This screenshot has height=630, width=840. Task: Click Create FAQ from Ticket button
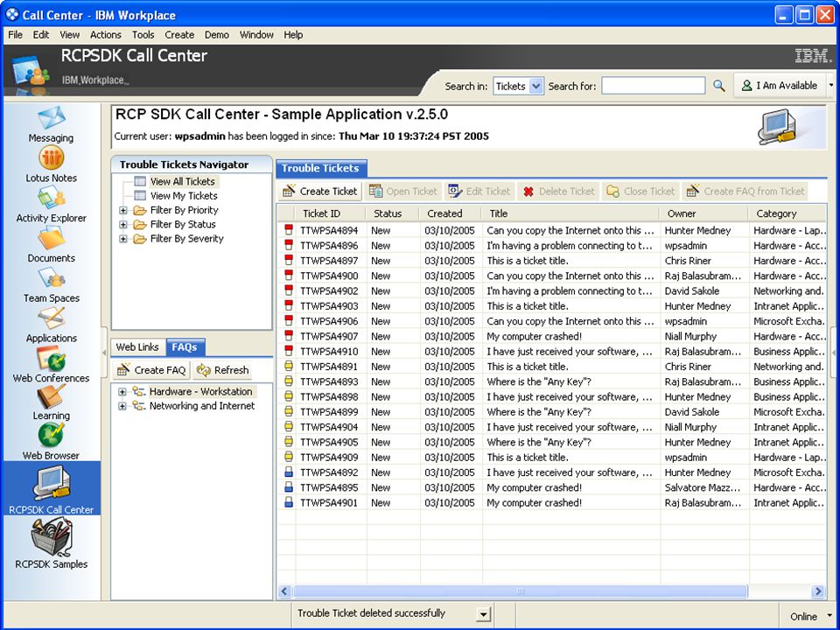(745, 192)
